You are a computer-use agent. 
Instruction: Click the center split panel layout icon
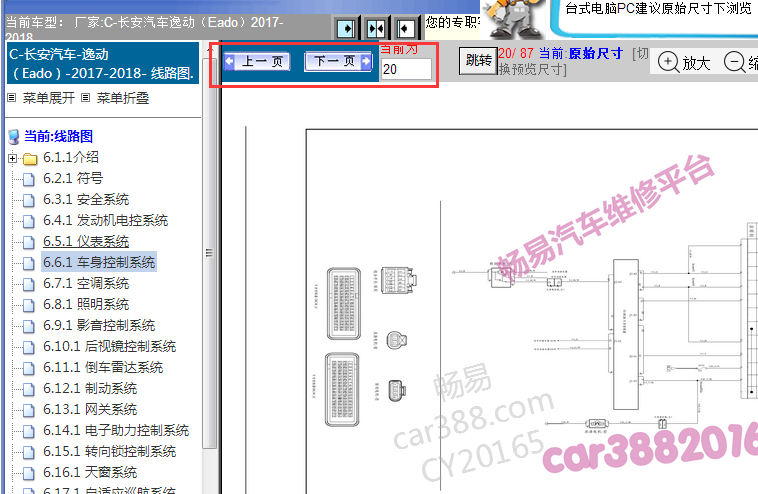376,29
